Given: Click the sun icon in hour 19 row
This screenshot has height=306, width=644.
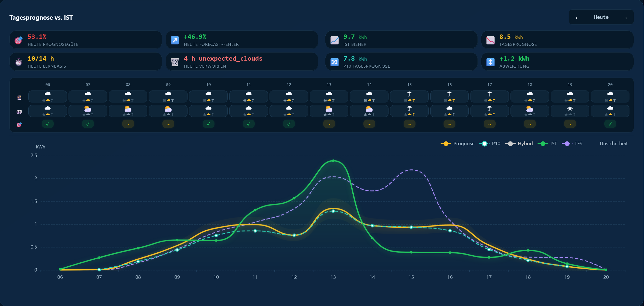Looking at the screenshot, I should click(x=570, y=109).
